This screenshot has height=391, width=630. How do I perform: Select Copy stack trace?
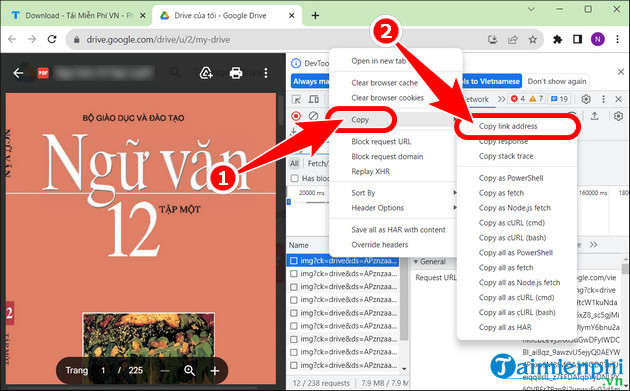tap(506, 156)
